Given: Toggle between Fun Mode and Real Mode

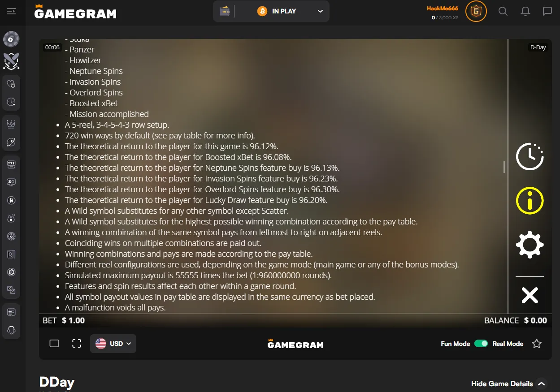Looking at the screenshot, I should tap(481, 344).
